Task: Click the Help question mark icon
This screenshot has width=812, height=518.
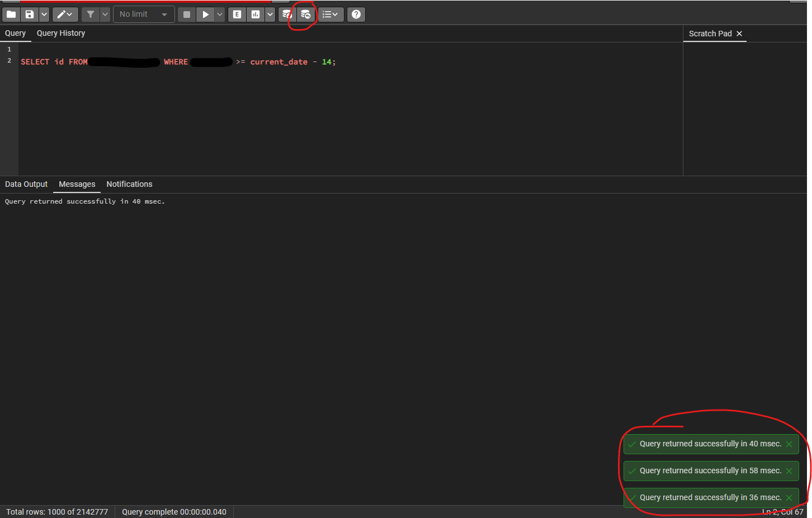Action: click(356, 15)
